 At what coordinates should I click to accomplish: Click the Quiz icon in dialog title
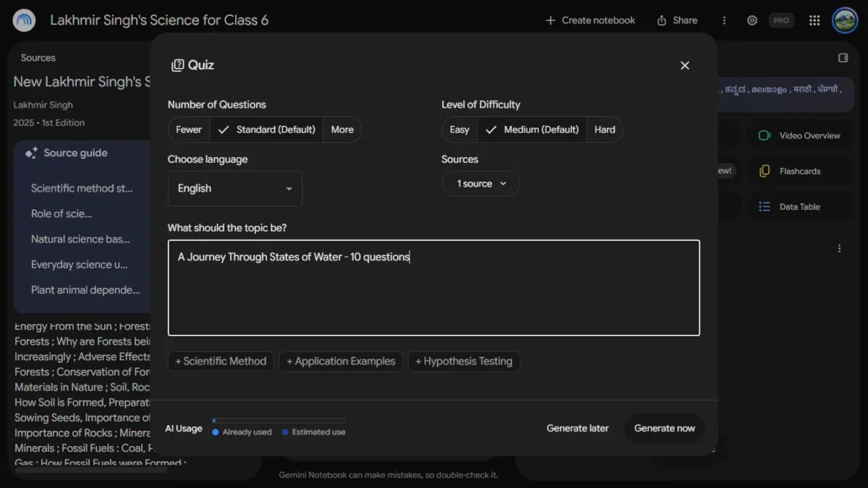tap(177, 65)
